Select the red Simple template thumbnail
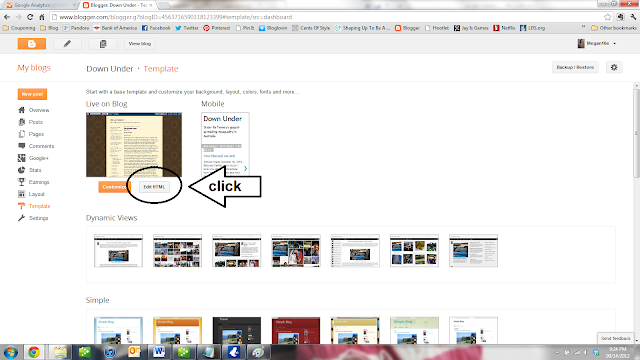 coord(296,330)
